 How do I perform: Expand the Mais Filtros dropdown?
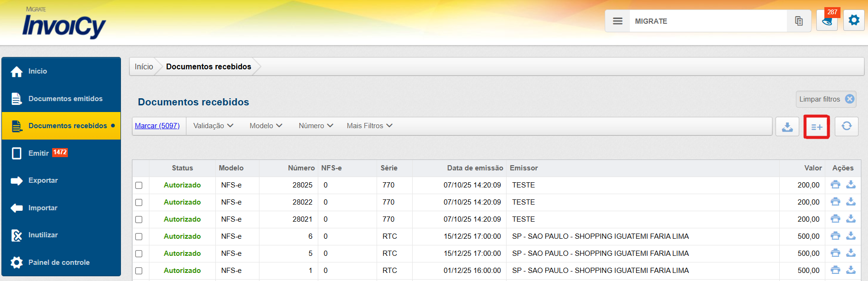point(369,126)
